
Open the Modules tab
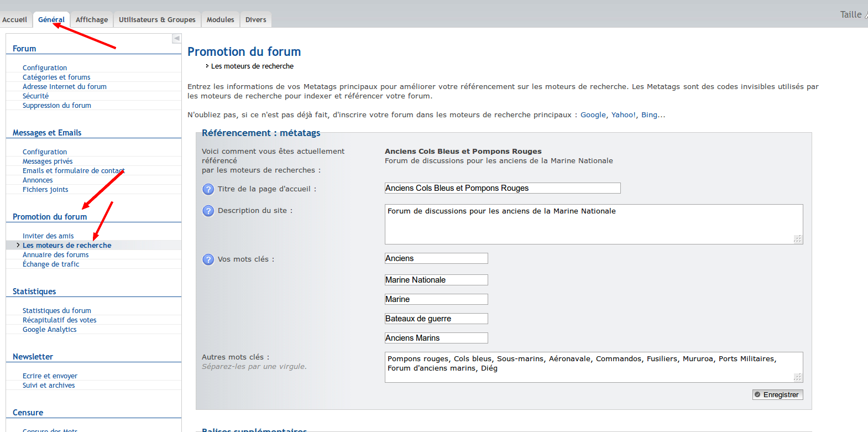[x=221, y=20]
